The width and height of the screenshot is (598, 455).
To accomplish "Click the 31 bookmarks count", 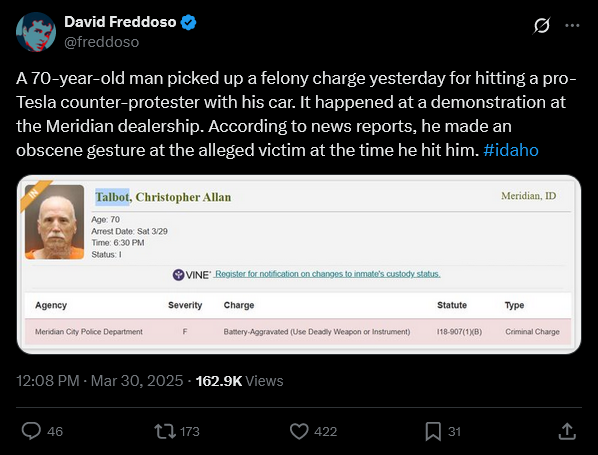I will click(x=454, y=431).
